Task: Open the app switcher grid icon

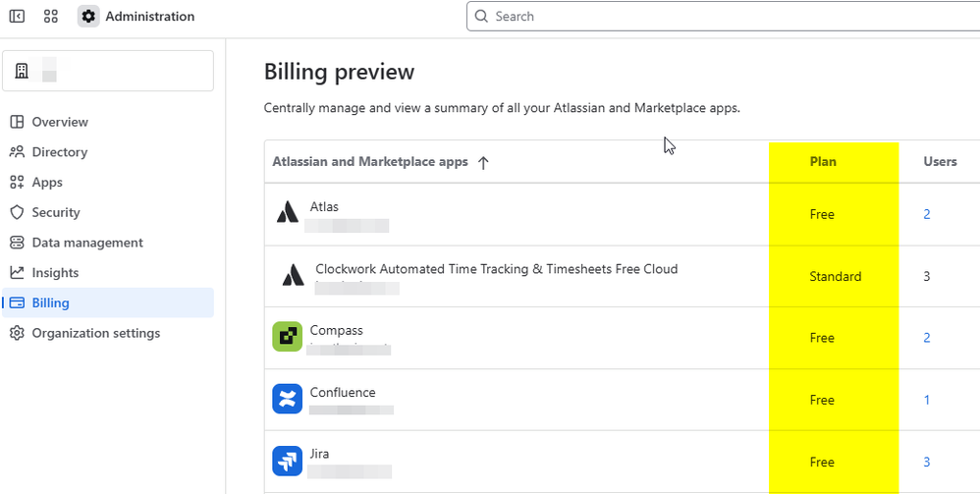Action: pyautogui.click(x=51, y=17)
